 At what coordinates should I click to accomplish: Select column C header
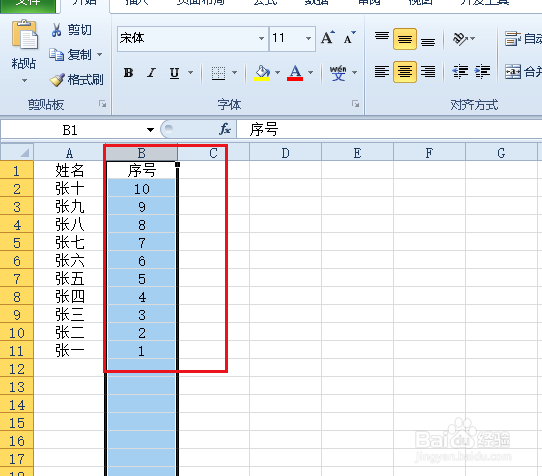[213, 152]
